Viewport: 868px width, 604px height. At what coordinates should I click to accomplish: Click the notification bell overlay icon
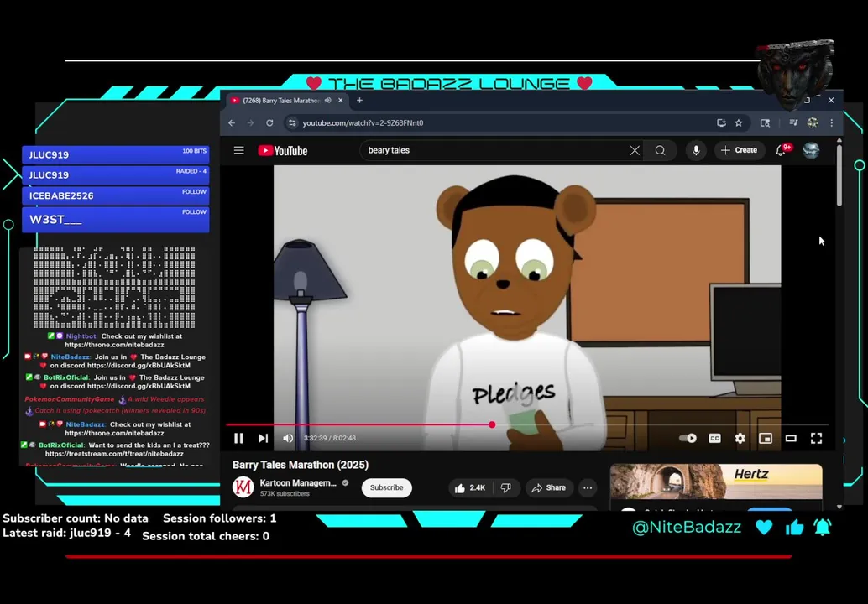[x=823, y=527]
